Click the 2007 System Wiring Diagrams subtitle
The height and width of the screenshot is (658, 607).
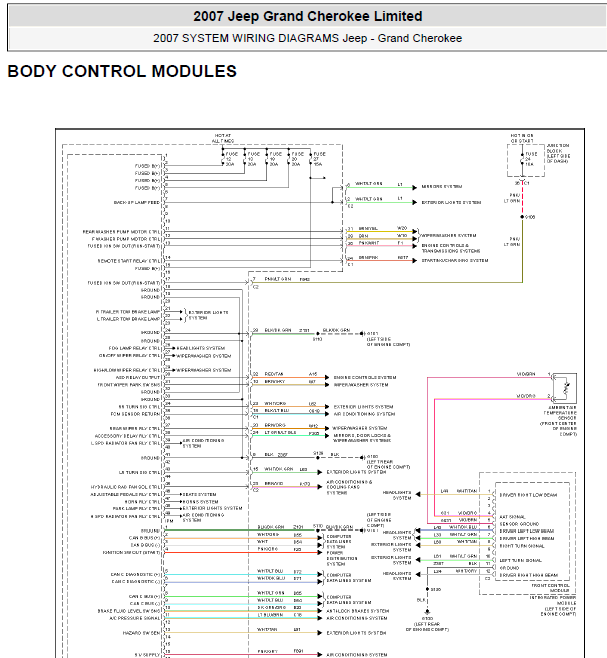tap(307, 38)
